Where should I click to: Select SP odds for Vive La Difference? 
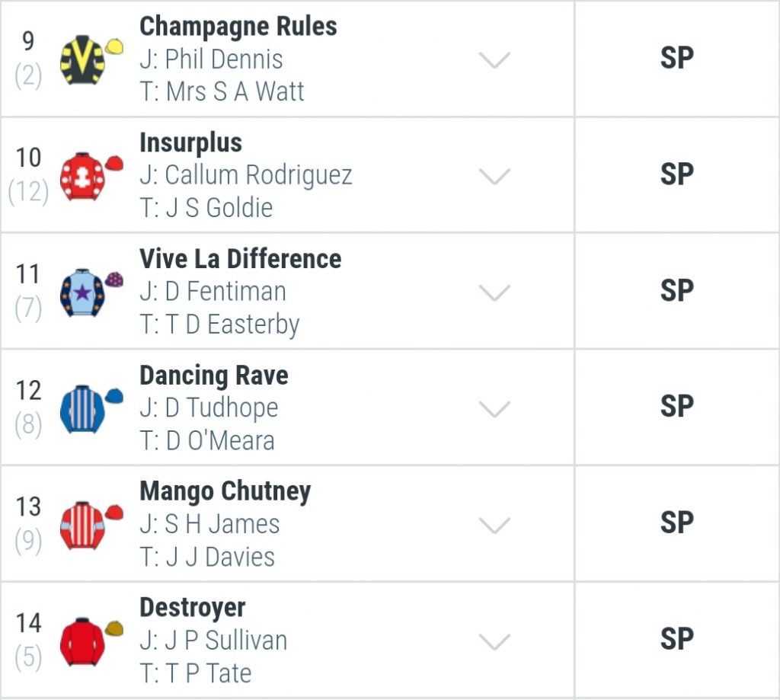677,291
